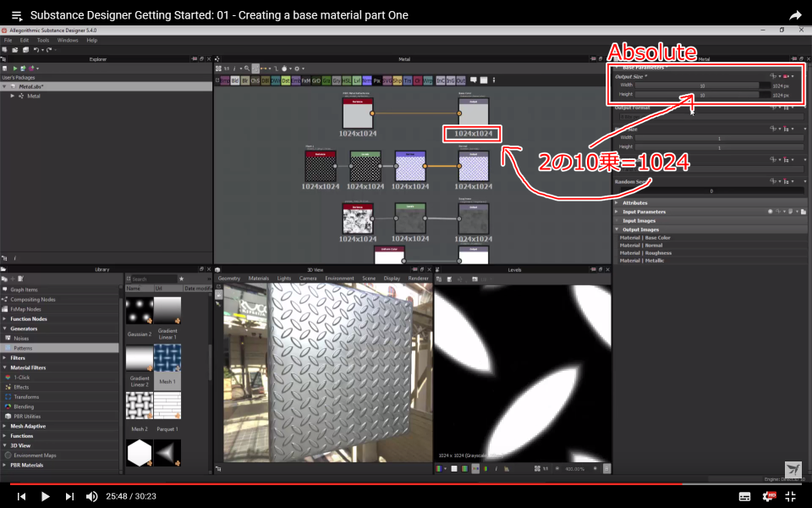The image size is (812, 508).
Task: Expand the Filters library category
Action: (5, 357)
